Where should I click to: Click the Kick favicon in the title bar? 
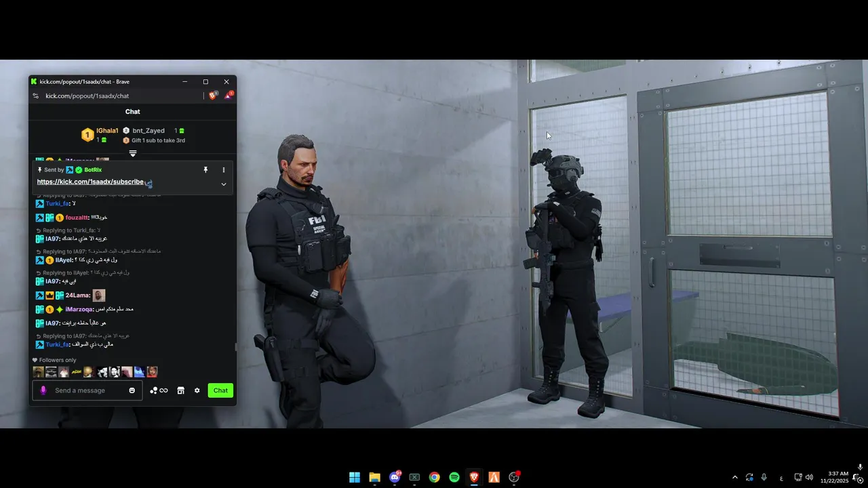pyautogui.click(x=34, y=81)
